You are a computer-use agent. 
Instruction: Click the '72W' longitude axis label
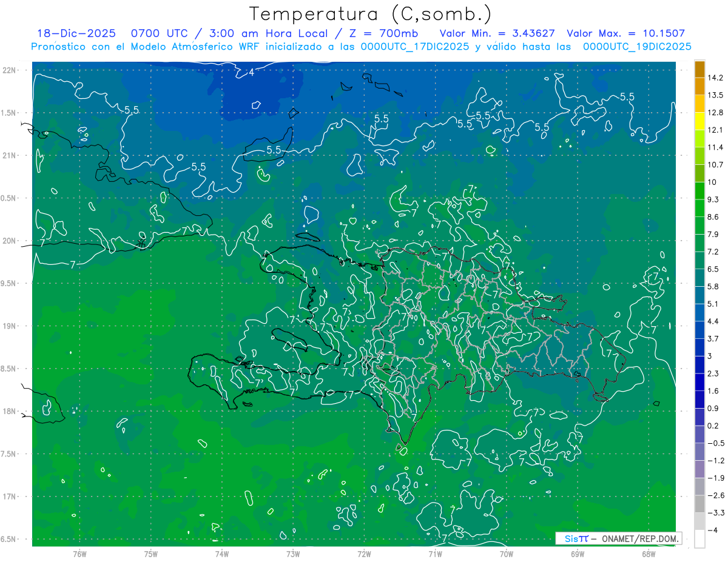pyautogui.click(x=364, y=554)
